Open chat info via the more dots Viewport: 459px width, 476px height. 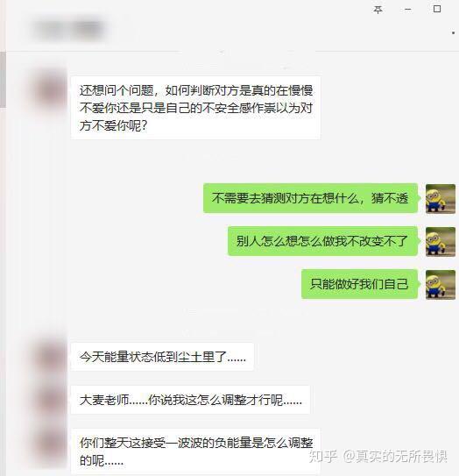(x=453, y=32)
